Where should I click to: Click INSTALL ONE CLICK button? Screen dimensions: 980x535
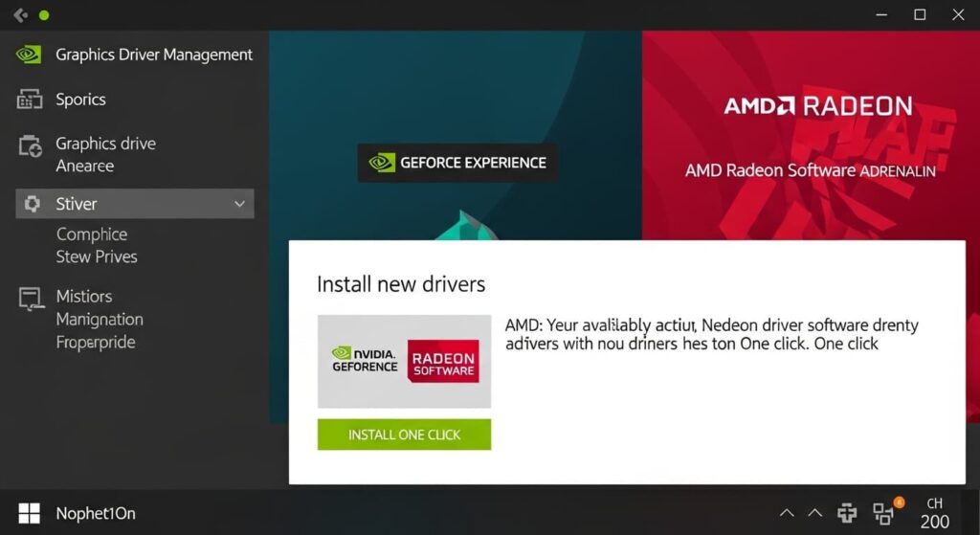[x=405, y=435]
